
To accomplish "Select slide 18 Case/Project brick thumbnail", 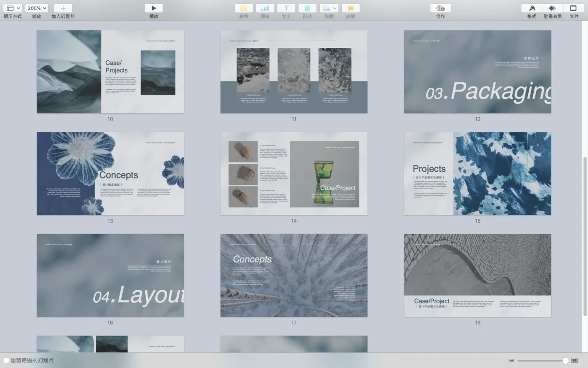I will [x=478, y=275].
